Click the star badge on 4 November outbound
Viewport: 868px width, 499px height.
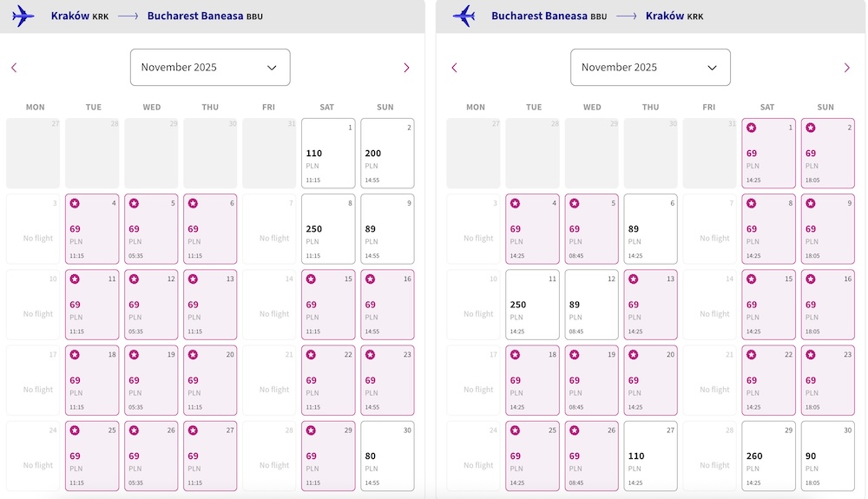[75, 203]
